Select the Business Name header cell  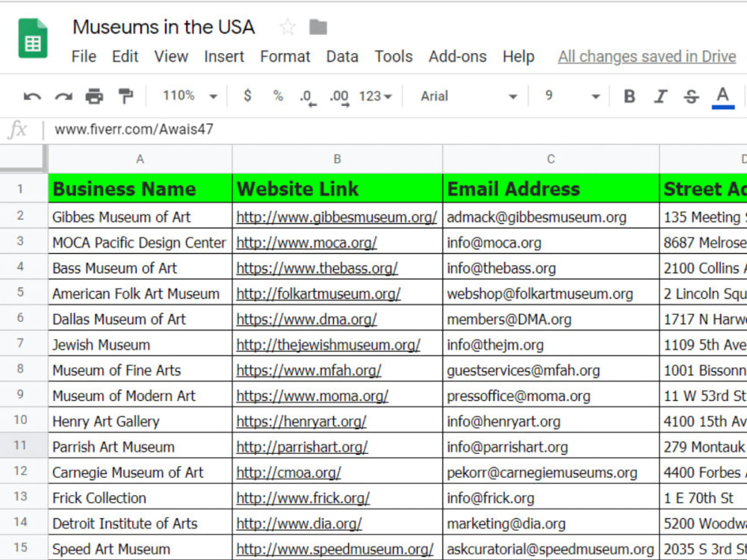point(140,189)
